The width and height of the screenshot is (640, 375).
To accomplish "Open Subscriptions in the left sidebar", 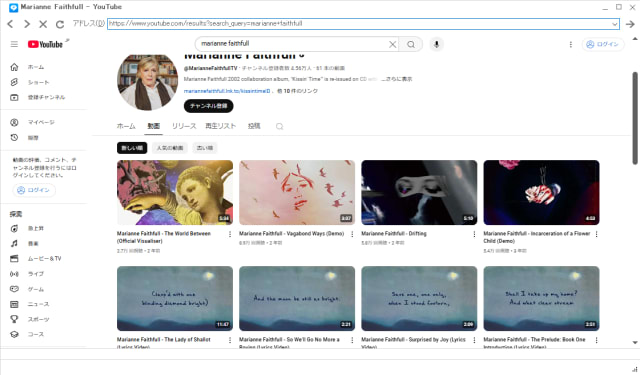I will click(x=45, y=97).
